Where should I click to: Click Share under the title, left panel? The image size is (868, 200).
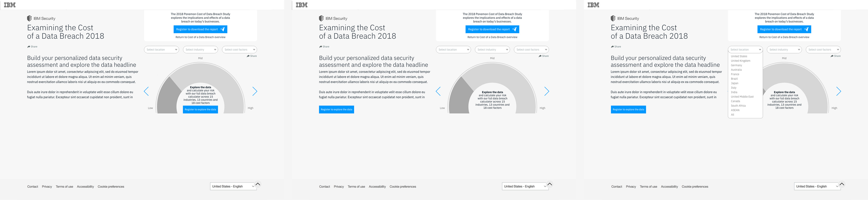tap(32, 47)
